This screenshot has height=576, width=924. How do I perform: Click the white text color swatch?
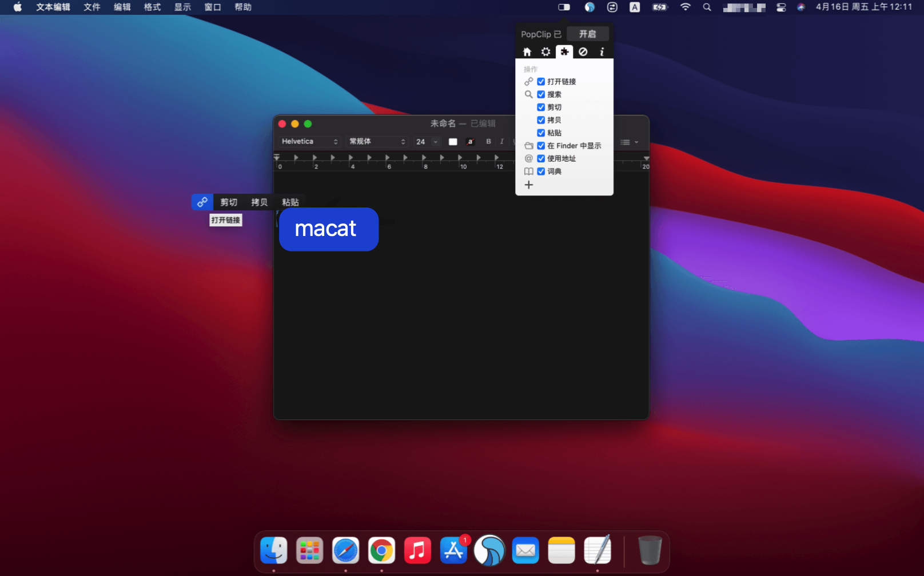(x=453, y=142)
